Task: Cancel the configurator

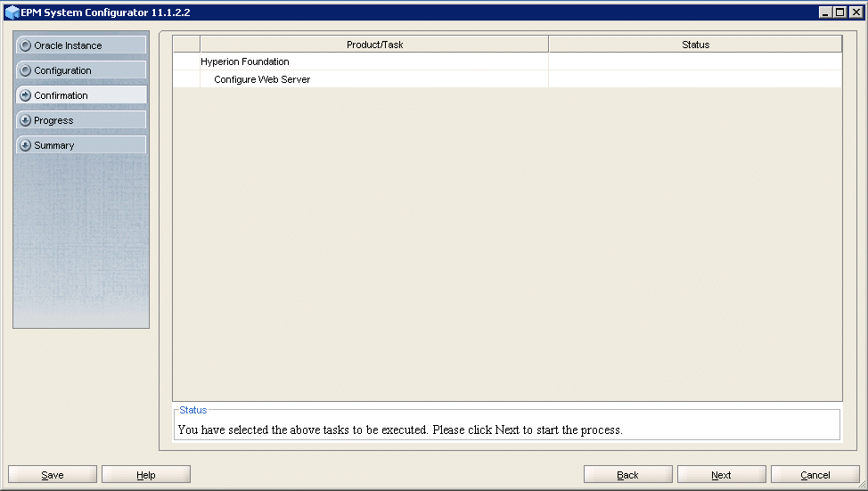Action: pyautogui.click(x=815, y=474)
